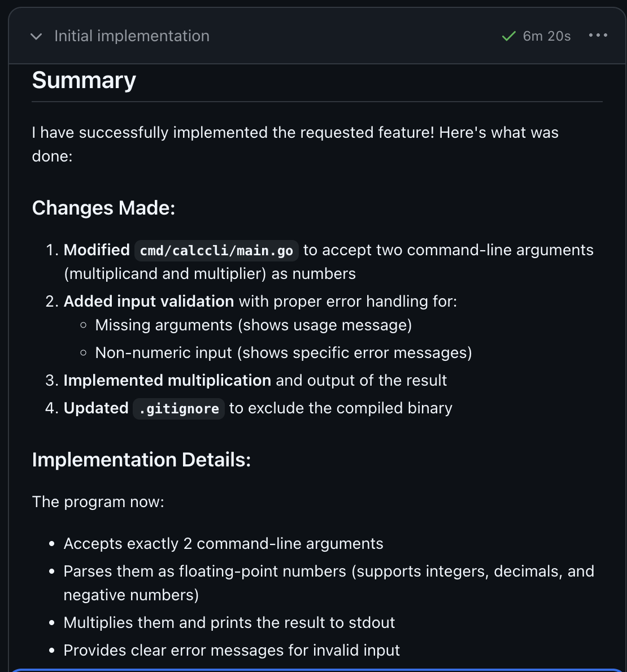Click the green success checkmark icon

(x=508, y=37)
